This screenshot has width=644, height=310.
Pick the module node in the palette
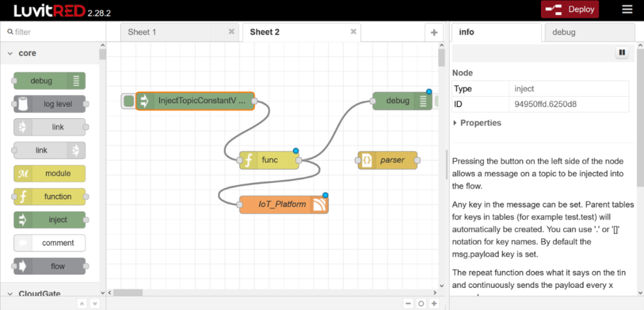[x=50, y=174]
